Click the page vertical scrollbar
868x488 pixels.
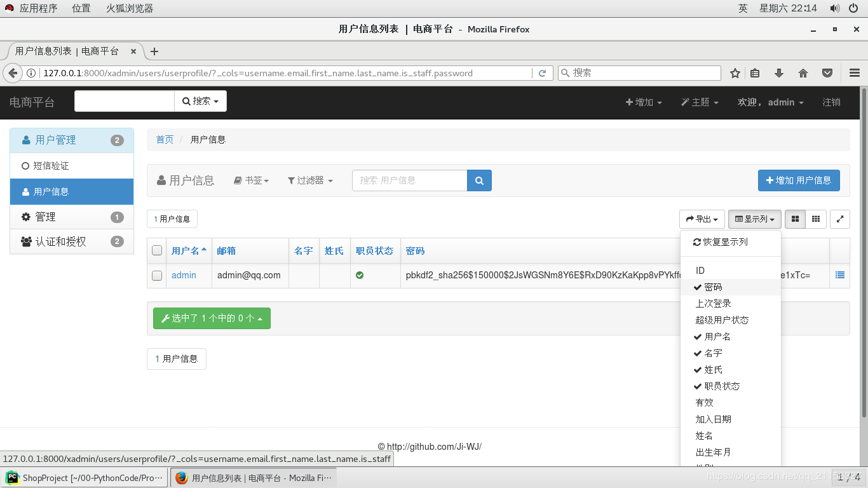point(864,252)
